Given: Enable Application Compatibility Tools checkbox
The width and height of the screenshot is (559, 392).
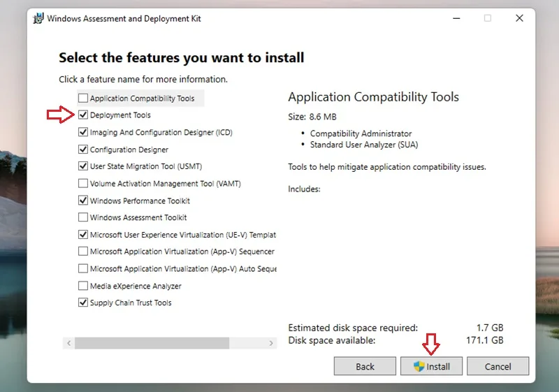Looking at the screenshot, I should 83,98.
